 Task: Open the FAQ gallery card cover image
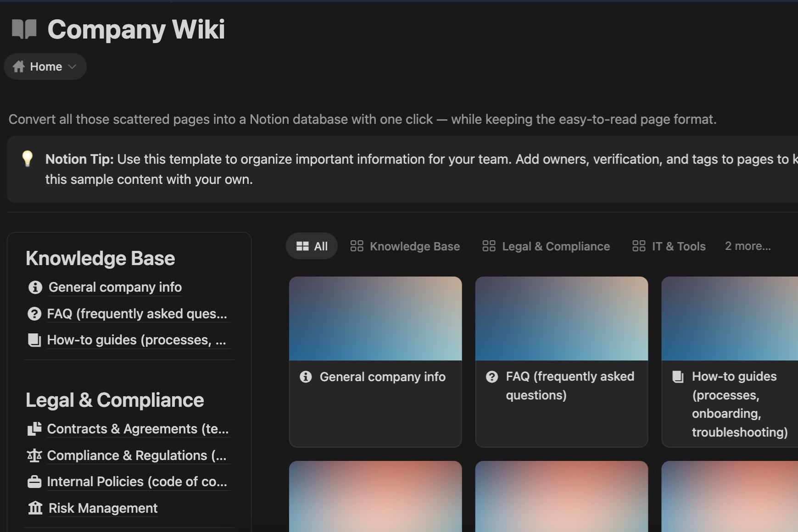[562, 318]
